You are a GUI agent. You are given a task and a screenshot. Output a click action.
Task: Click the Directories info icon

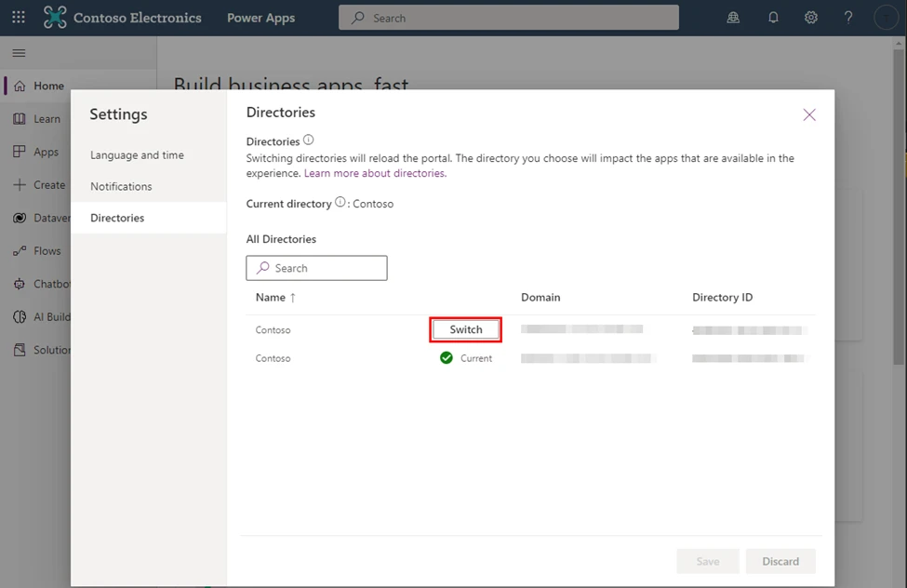tap(309, 140)
